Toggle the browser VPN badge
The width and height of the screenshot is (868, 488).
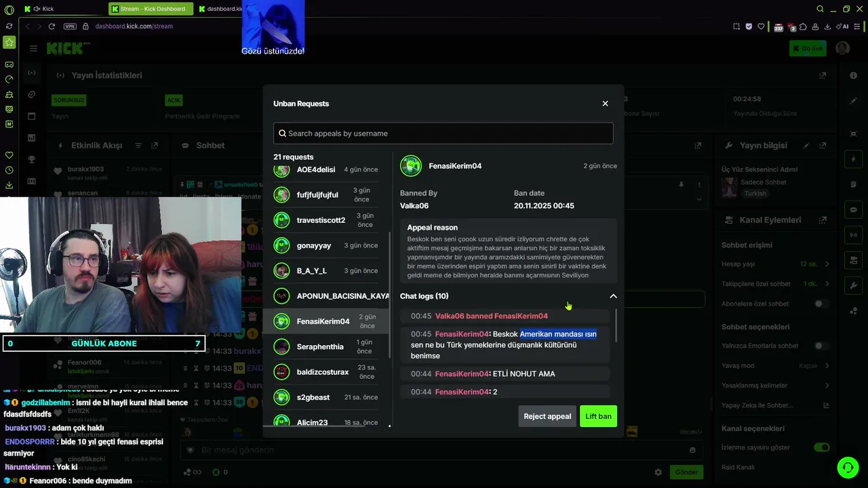[x=70, y=26]
